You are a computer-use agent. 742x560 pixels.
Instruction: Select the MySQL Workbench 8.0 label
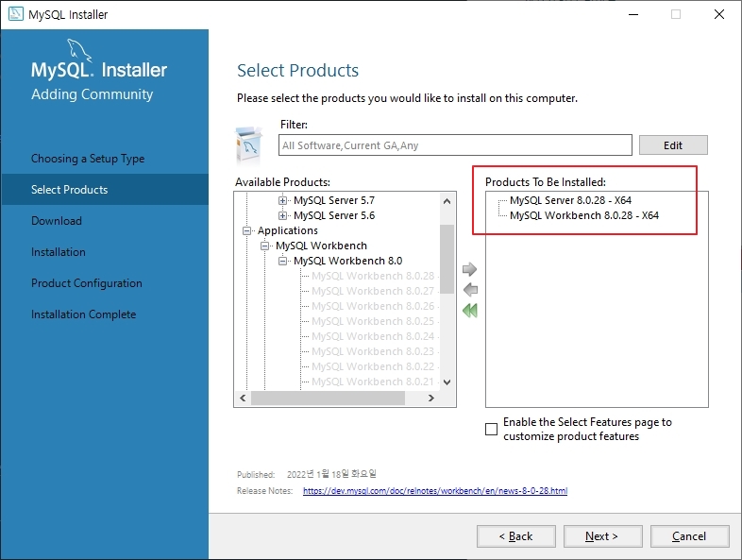pos(347,261)
